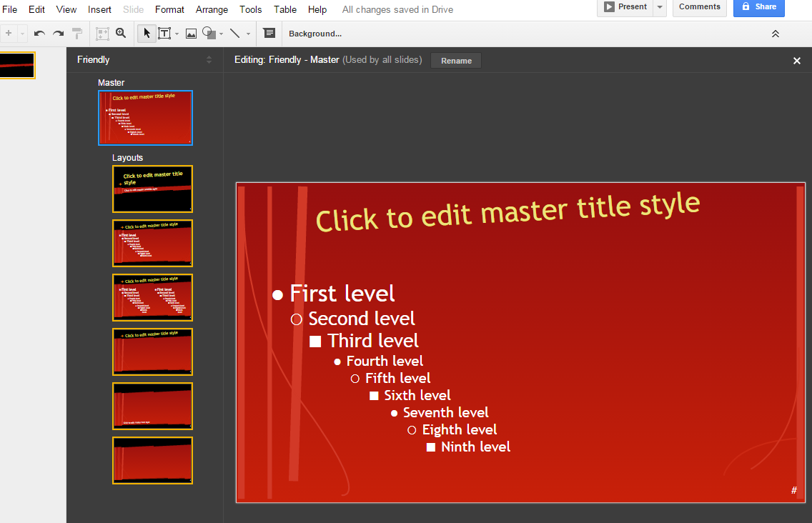812x523 pixels.
Task: Select the title-only layout thumbnail
Action: [x=153, y=352]
